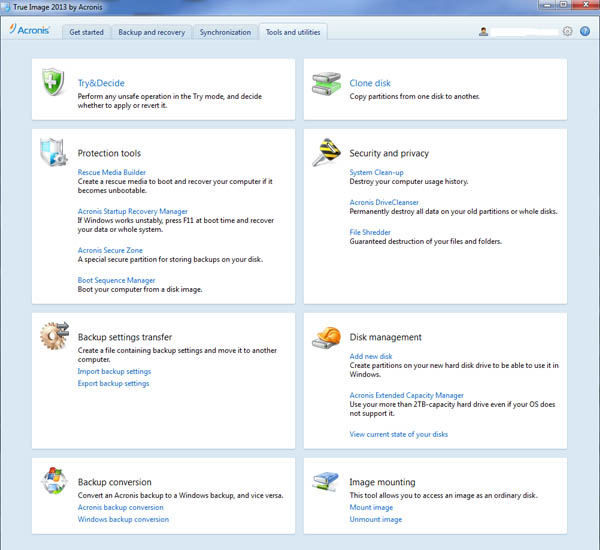
Task: Click the Acronis logo
Action: (29, 30)
